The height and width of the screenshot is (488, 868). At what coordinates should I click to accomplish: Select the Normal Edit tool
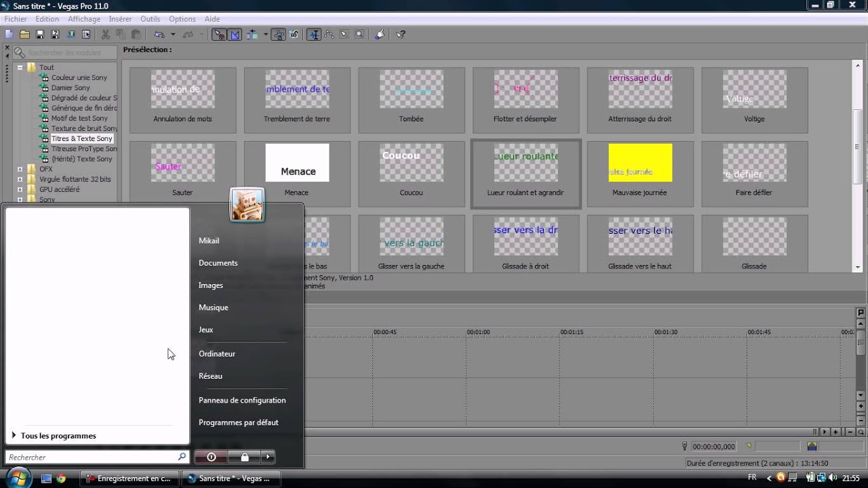click(x=314, y=35)
